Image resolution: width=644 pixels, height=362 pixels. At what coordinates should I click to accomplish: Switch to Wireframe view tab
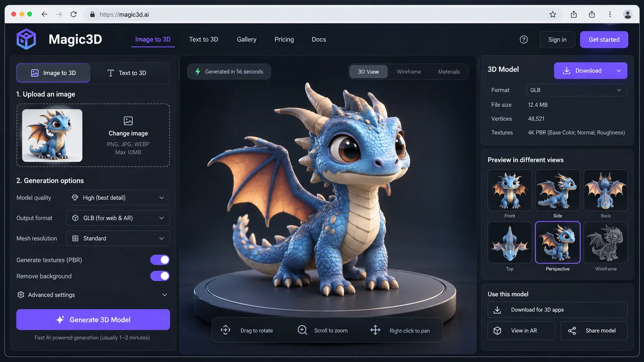[409, 72]
